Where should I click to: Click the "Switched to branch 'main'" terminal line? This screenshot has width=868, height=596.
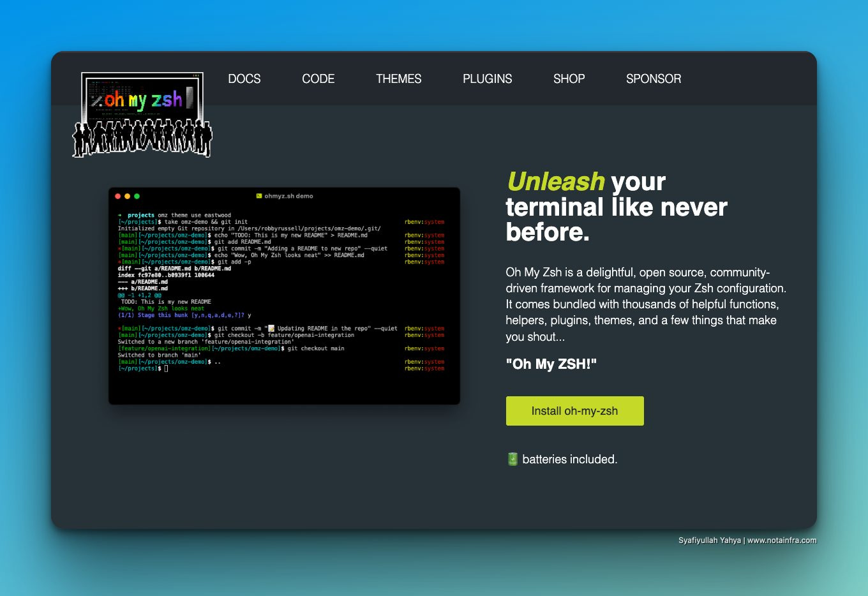pyautogui.click(x=159, y=355)
